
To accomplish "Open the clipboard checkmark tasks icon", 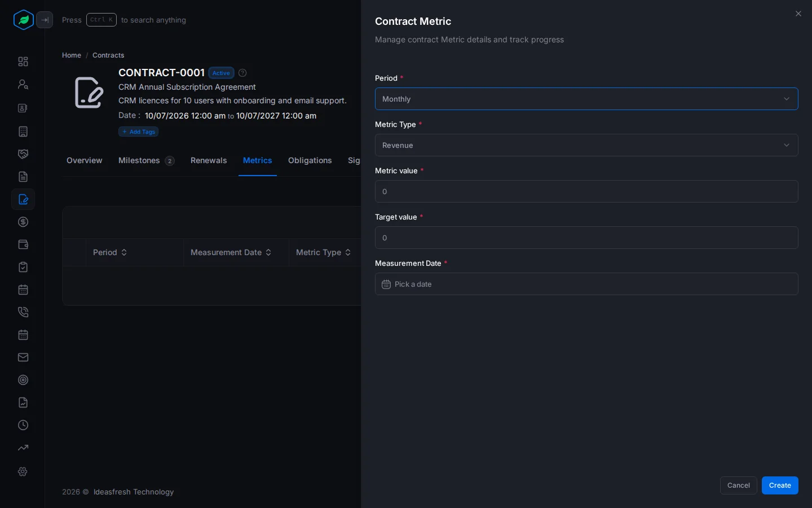I will point(23,267).
